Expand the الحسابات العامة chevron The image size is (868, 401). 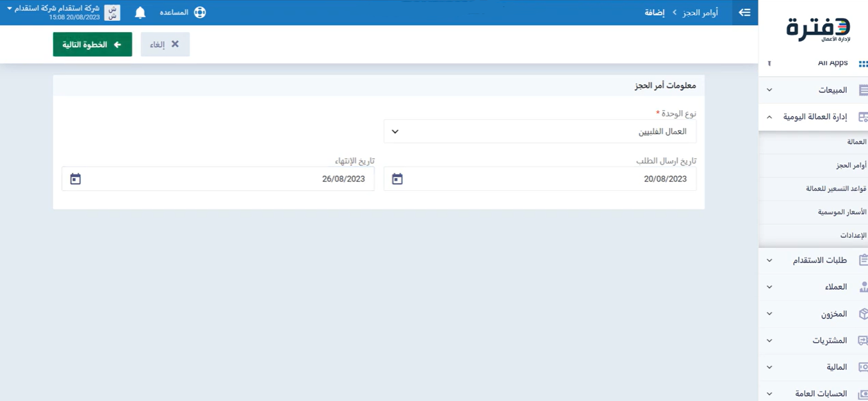click(x=769, y=394)
